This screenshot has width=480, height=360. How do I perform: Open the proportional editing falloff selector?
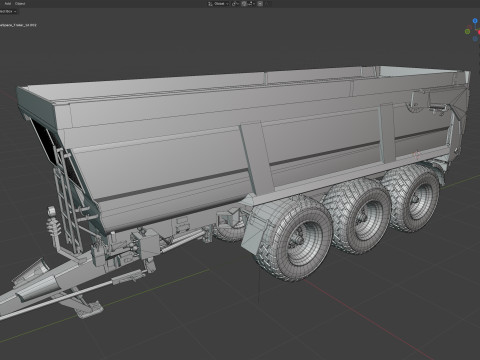tap(267, 4)
